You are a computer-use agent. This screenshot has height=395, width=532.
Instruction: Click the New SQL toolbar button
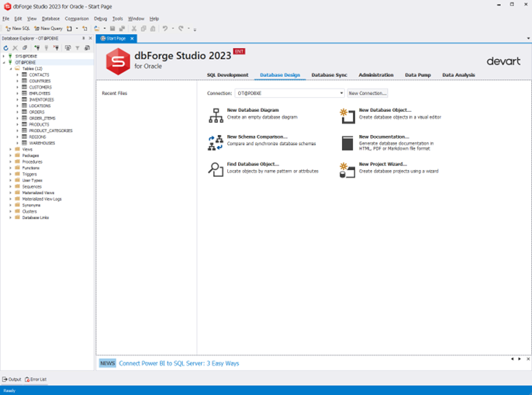click(17, 29)
